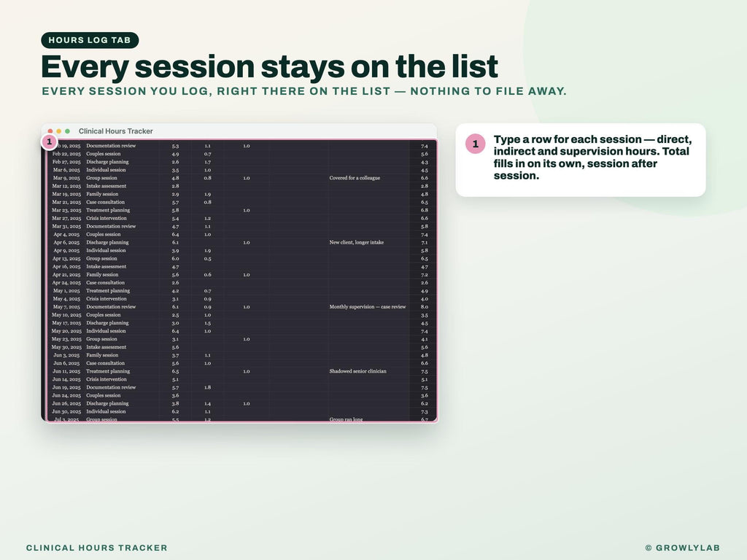Screen dimensions: 747x560
Task: Click Discharge planning in the Jun 26 row
Action: (x=107, y=404)
